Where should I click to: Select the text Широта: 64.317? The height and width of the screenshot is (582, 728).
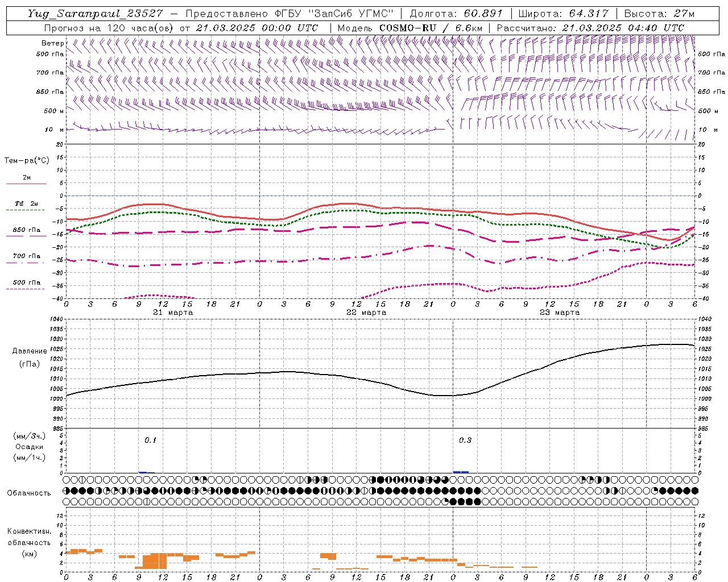(564, 14)
